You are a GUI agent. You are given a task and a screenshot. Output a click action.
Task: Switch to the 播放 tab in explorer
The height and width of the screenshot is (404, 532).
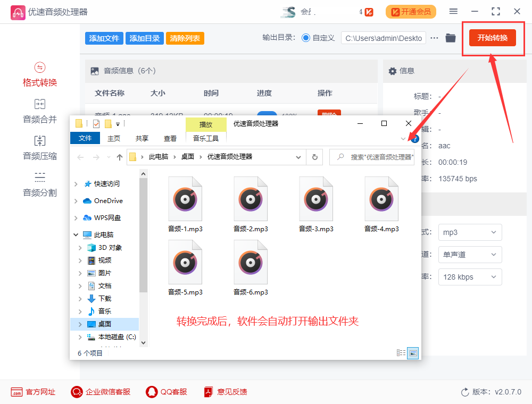click(x=206, y=124)
